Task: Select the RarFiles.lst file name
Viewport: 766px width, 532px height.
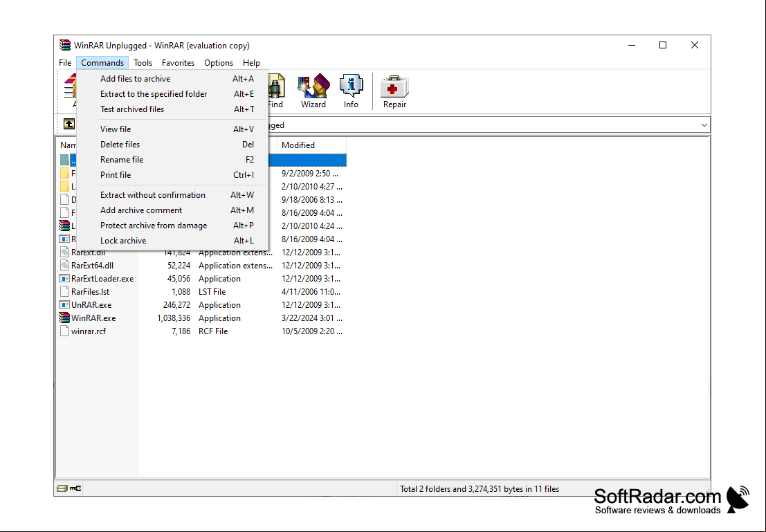Action: click(x=91, y=292)
